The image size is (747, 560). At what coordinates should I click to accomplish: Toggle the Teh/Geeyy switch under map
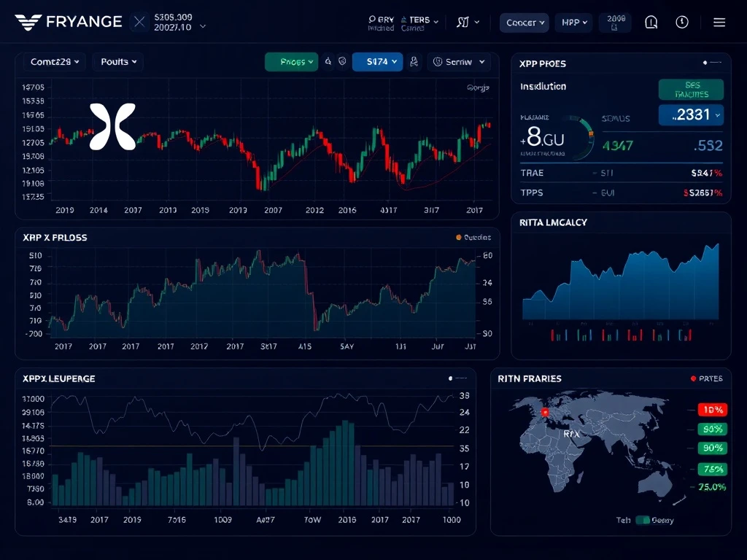point(643,520)
